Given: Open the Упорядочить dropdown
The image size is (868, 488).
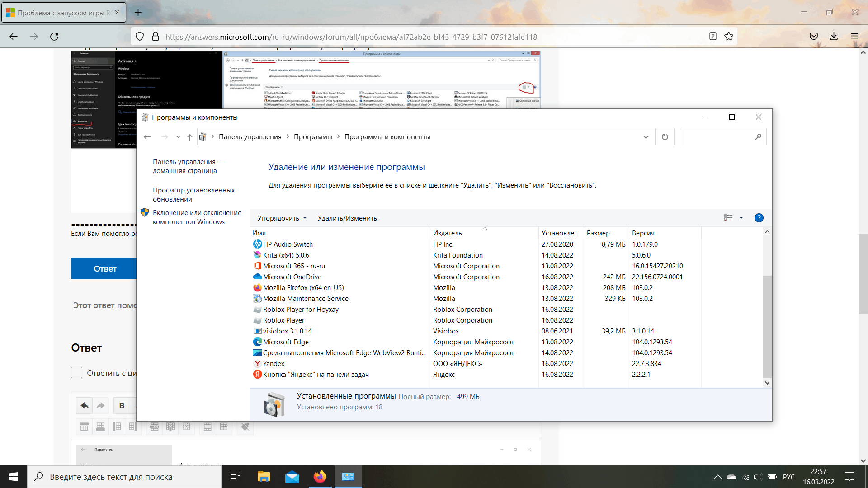Looking at the screenshot, I should coord(282,218).
